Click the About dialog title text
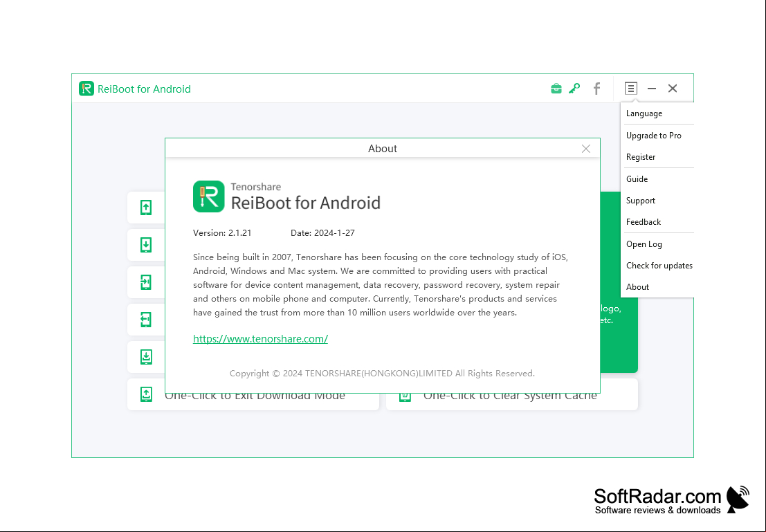 (383, 149)
